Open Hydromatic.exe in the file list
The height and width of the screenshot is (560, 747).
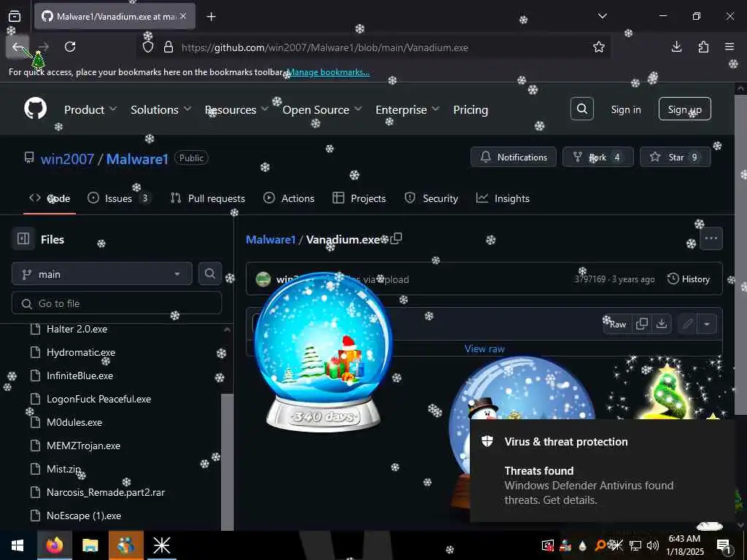tap(81, 352)
